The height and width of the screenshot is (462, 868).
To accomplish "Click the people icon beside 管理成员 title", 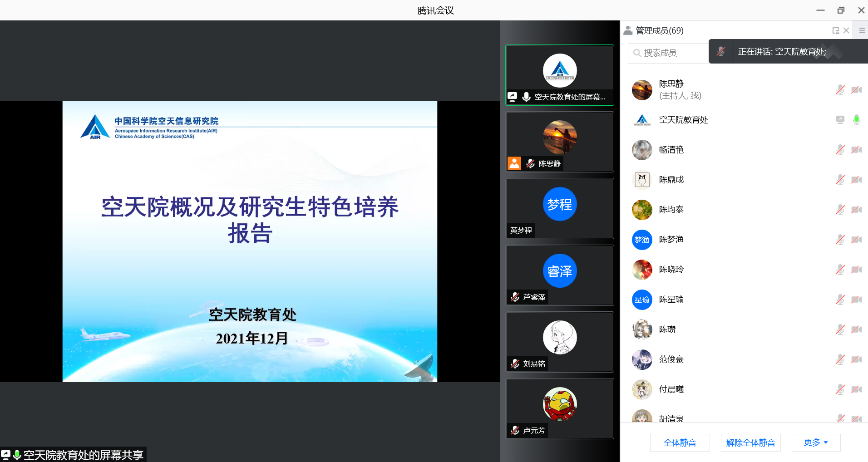I will pyautogui.click(x=628, y=31).
